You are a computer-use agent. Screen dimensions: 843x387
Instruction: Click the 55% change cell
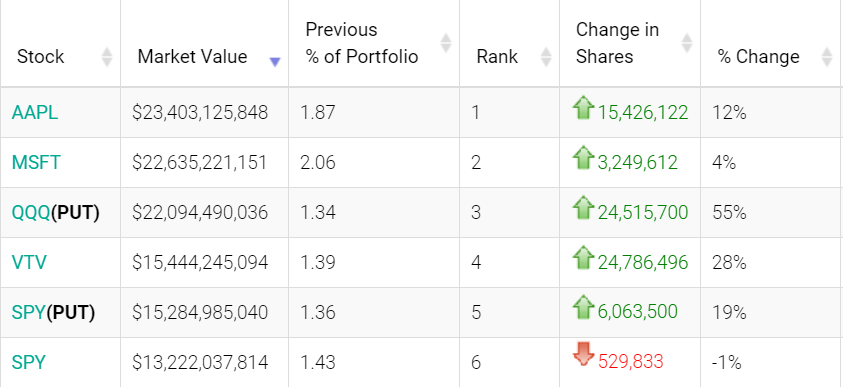point(729,213)
